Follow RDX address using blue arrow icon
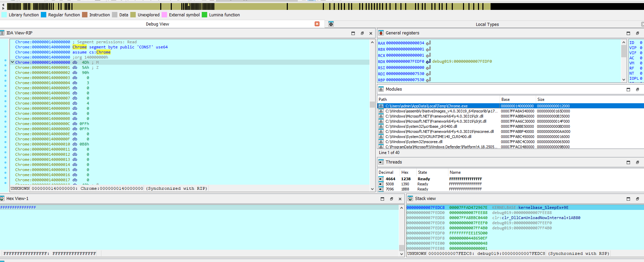Image resolution: width=644 pixels, height=262 pixels. pos(428,61)
